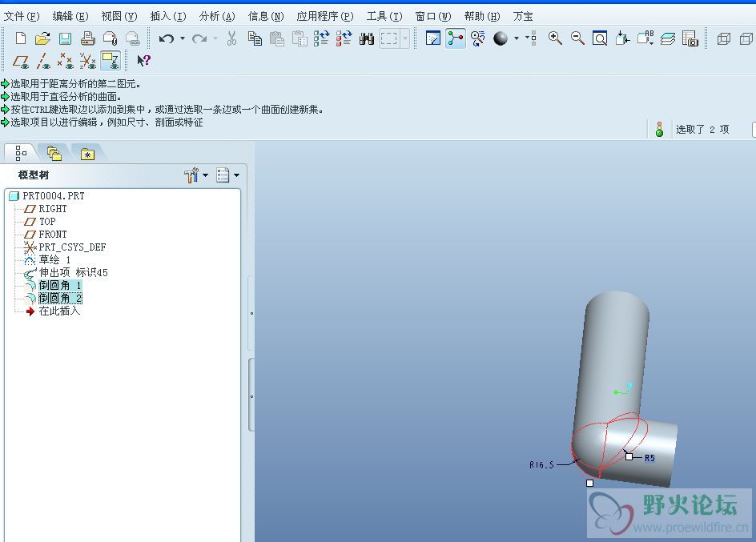Click the Repaint screen icon
This screenshot has height=542, width=756.
click(433, 38)
